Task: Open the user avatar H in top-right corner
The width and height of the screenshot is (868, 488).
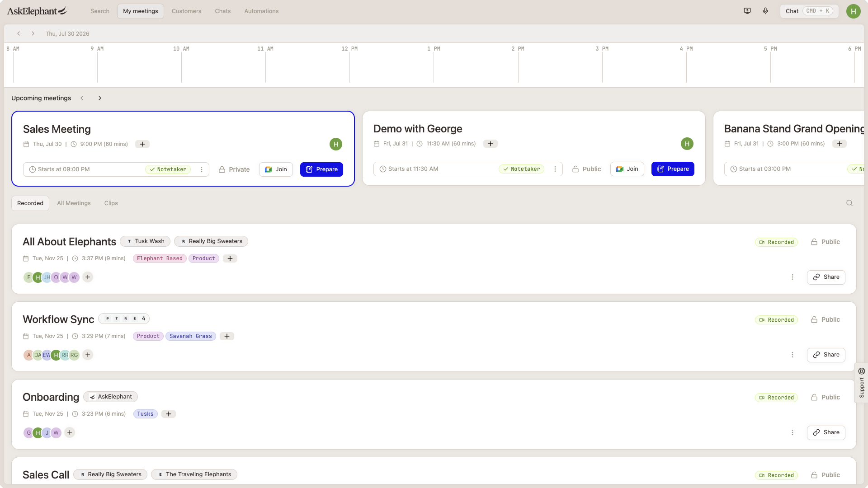Action: [853, 11]
